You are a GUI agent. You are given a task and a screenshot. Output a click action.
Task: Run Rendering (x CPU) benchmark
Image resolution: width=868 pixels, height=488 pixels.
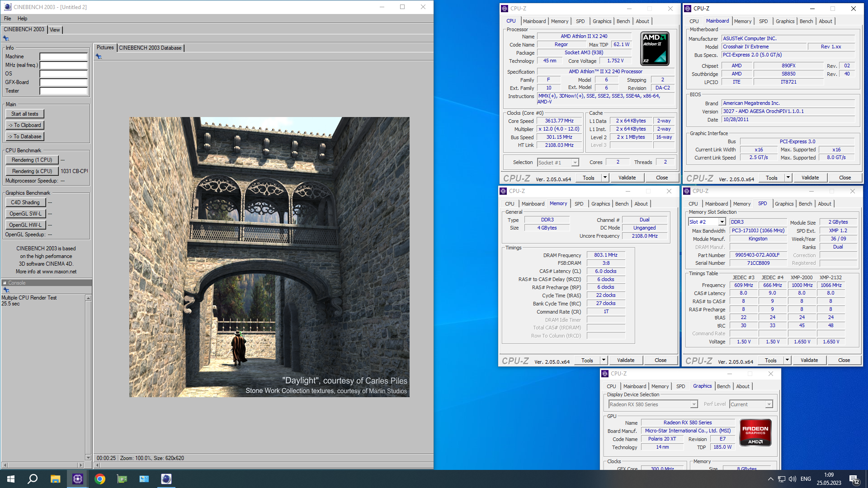click(32, 171)
